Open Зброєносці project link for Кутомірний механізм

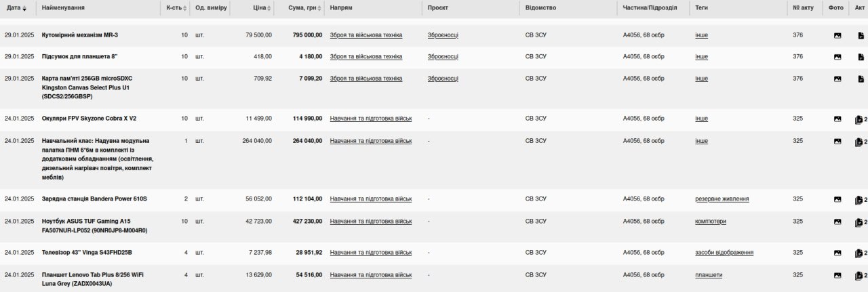coord(443,35)
